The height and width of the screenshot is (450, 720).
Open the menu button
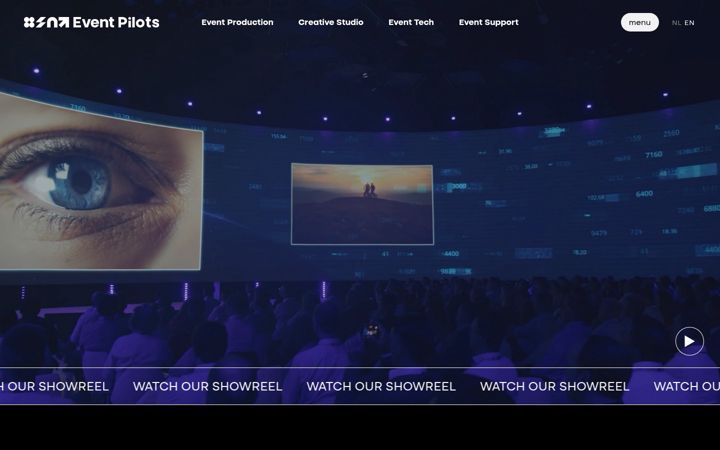(x=640, y=22)
